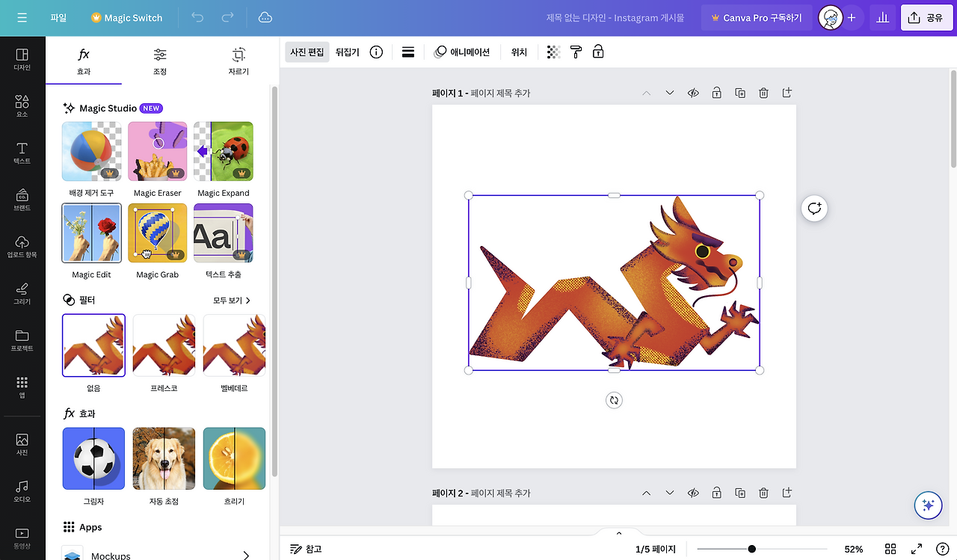The height and width of the screenshot is (560, 957).
Task: Switch to the 효과 effects tab
Action: coord(84,62)
